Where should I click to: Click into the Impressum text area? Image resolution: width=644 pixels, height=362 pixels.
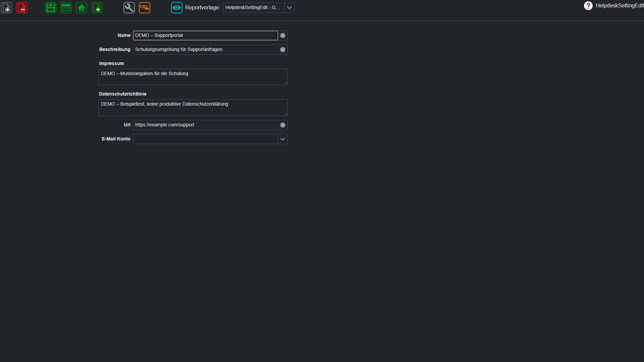193,77
